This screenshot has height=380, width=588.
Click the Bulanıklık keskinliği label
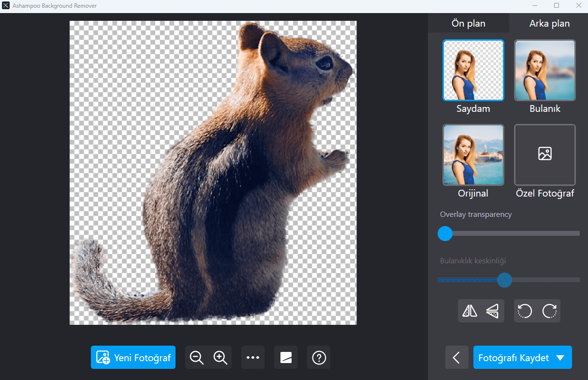[x=473, y=261]
